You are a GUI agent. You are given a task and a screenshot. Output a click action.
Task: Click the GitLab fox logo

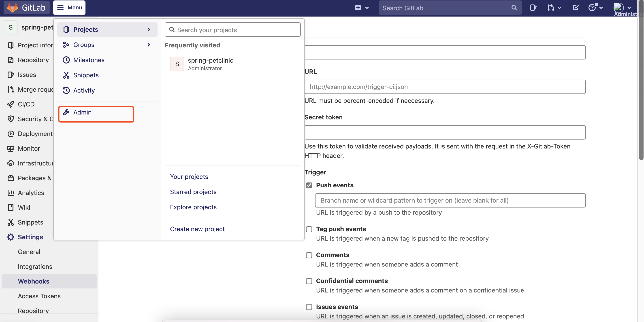[13, 8]
